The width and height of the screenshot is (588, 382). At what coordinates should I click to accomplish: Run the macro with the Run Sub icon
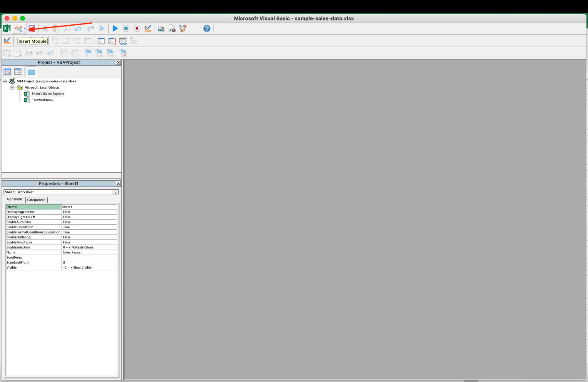[114, 29]
